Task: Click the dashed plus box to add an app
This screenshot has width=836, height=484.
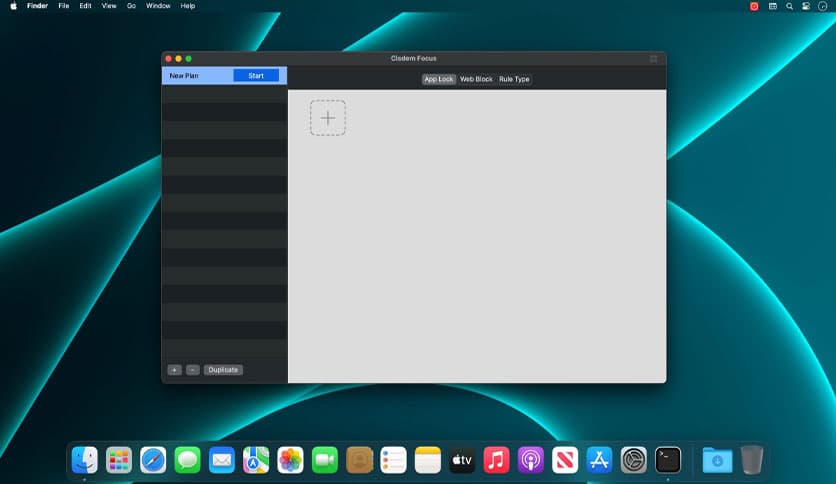Action: 328,118
